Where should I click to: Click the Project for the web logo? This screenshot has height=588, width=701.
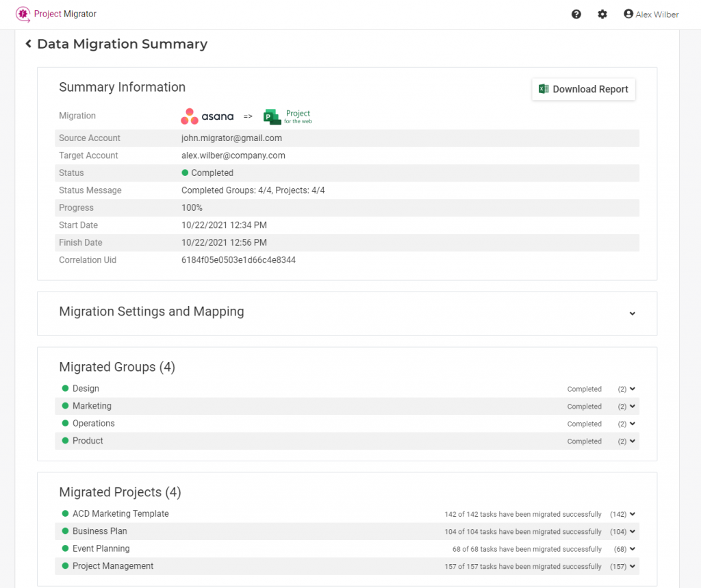point(288,116)
